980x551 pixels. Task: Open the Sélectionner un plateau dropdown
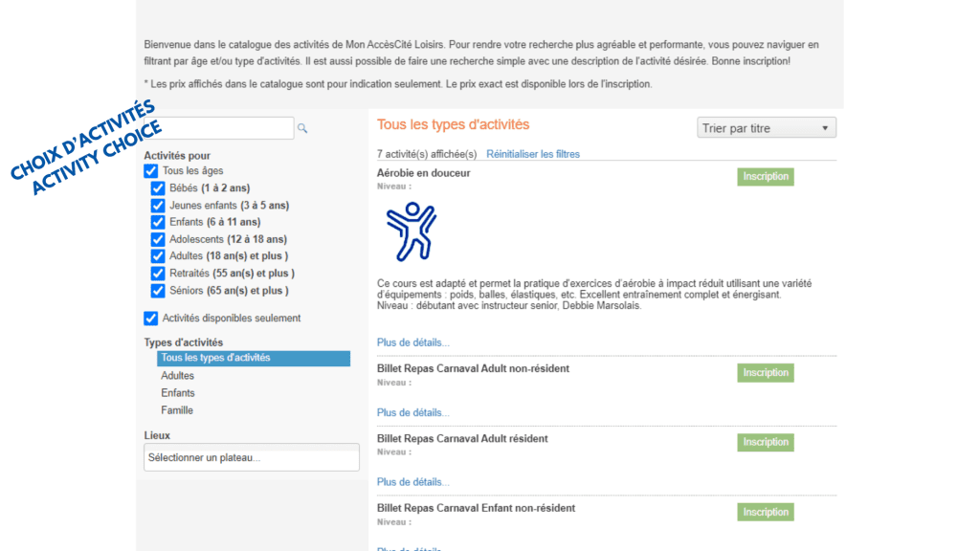pos(252,457)
